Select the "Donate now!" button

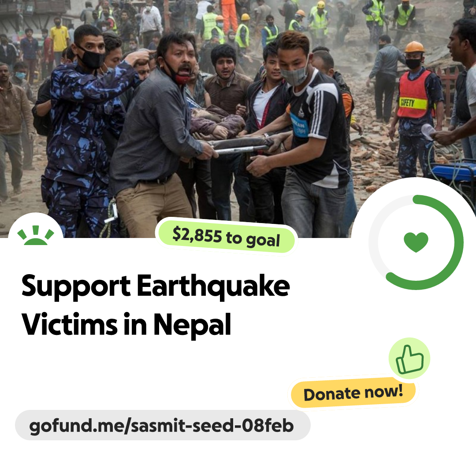[x=353, y=393]
